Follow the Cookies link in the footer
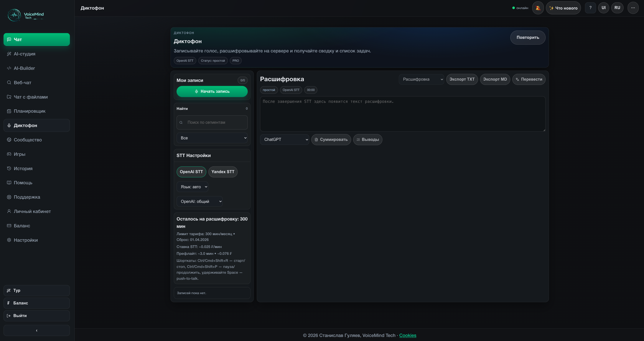This screenshot has width=644, height=341. coord(408,335)
